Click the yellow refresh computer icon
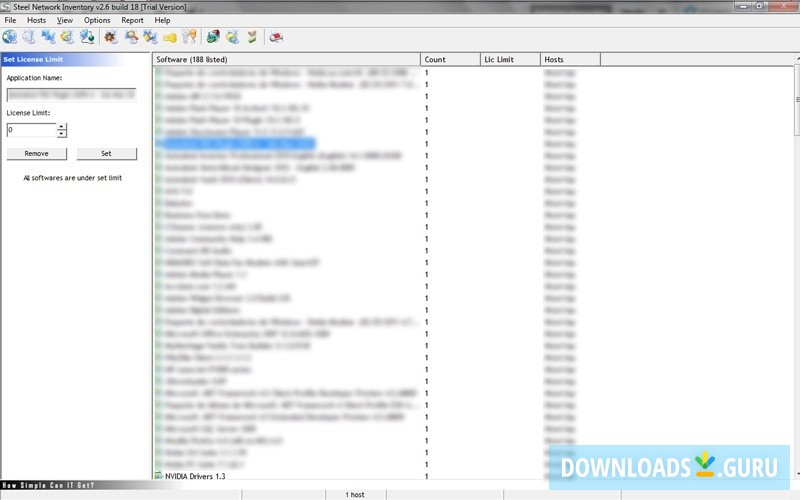Image resolution: width=800 pixels, height=500 pixels. tap(233, 37)
